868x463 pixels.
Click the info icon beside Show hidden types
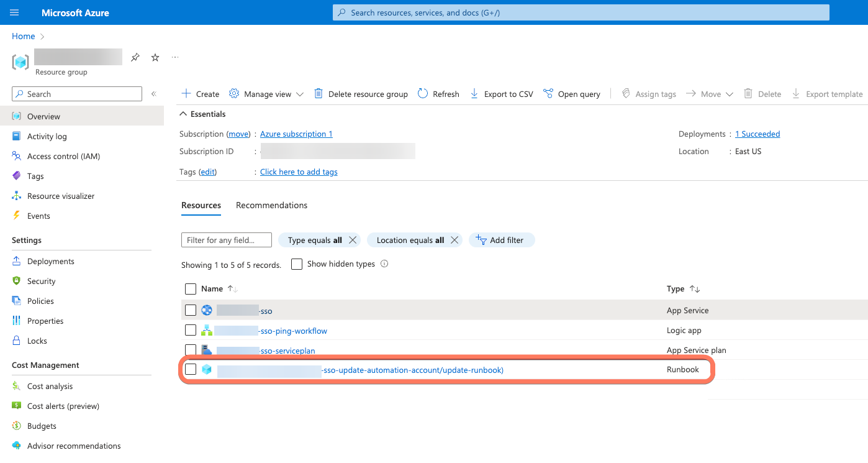point(384,264)
